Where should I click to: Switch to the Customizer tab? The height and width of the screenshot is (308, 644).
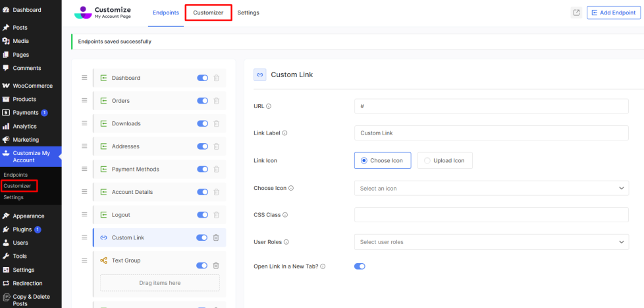tap(208, 13)
